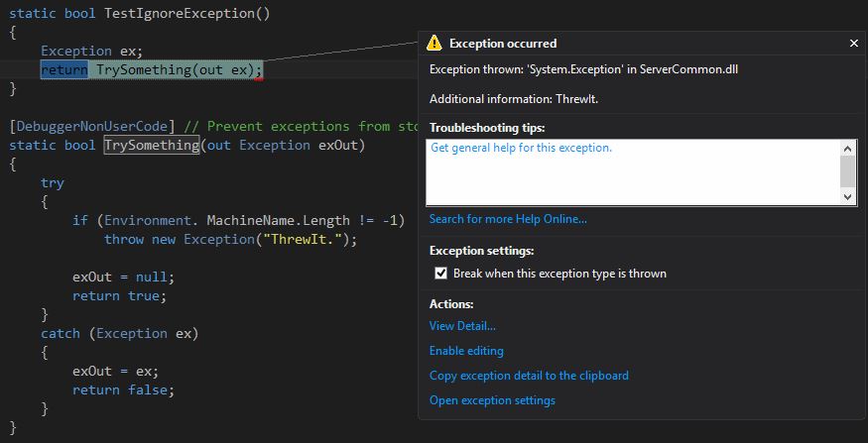The image size is (868, 443).
Task: Click the DebuggerNonUserCode attribute
Action: (x=92, y=127)
